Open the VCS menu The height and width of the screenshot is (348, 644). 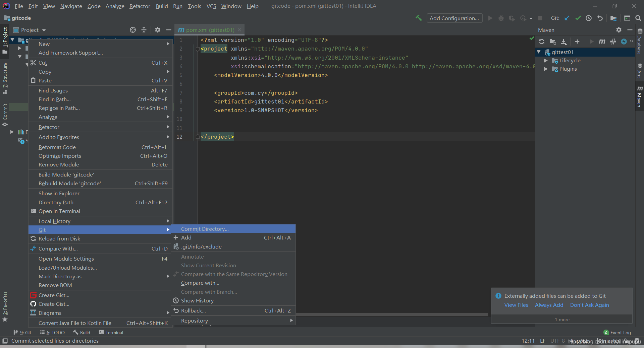click(211, 6)
